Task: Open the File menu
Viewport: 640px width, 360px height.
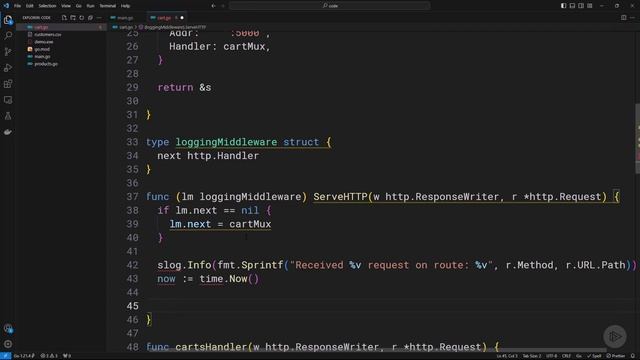Action: click(x=18, y=6)
